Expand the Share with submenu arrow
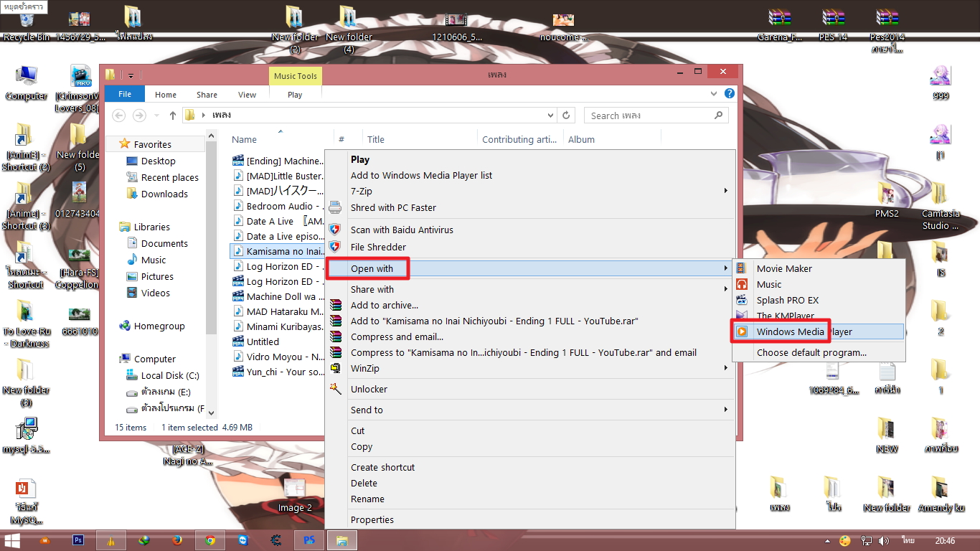 tap(725, 289)
